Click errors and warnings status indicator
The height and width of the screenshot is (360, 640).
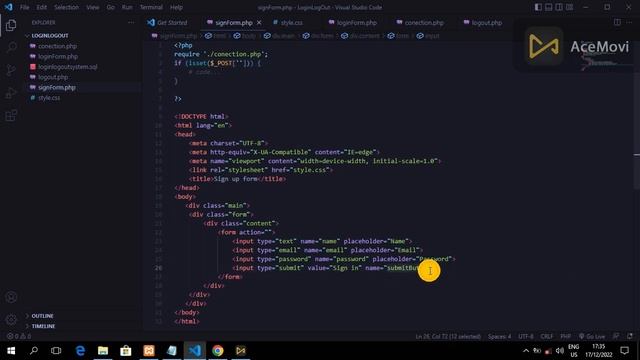pyautogui.click(x=19, y=336)
